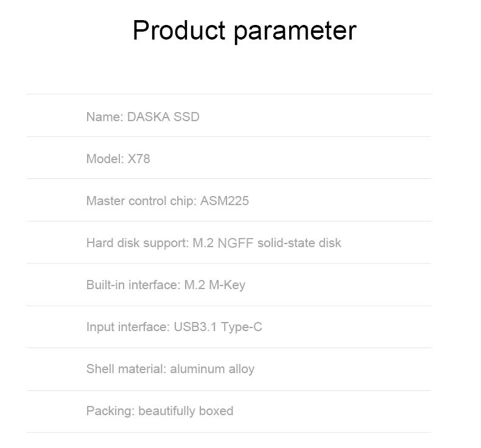This screenshot has width=481, height=448.
Task: Click the 'Master control chip:' label
Action: (141, 201)
